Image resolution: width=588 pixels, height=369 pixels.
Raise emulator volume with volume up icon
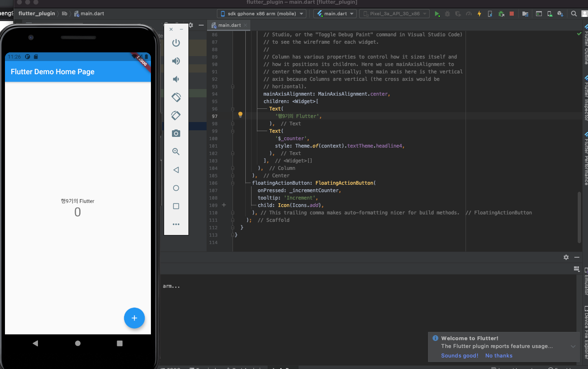tap(176, 61)
